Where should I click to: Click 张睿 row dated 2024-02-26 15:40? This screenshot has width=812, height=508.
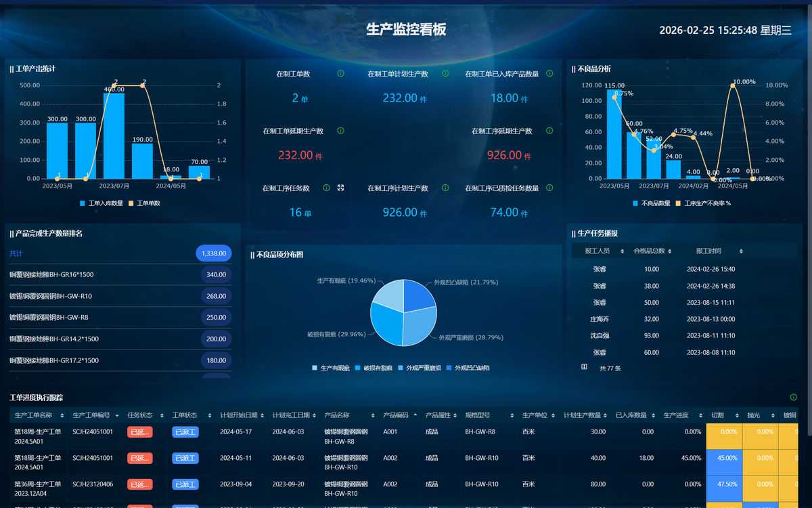684,269
